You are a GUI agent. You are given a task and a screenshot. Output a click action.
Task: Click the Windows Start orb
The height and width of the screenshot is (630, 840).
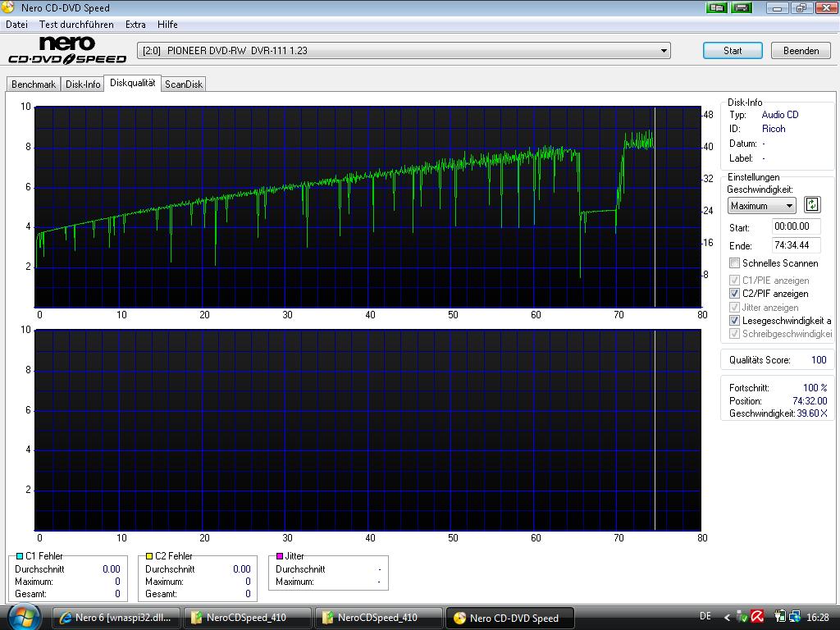pyautogui.click(x=24, y=617)
